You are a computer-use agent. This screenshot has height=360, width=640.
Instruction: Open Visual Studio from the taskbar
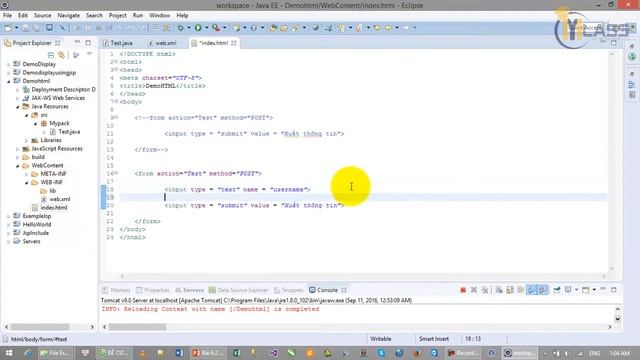274,353
